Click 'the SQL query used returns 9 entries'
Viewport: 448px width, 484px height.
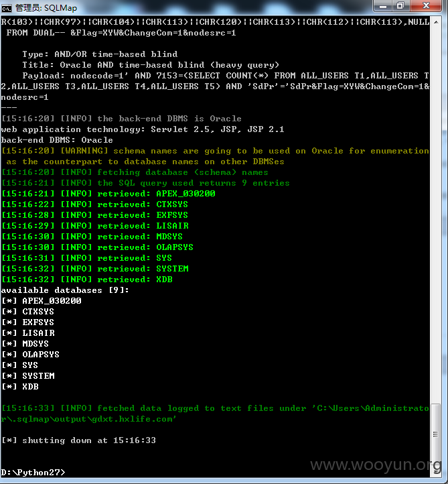pos(145,183)
